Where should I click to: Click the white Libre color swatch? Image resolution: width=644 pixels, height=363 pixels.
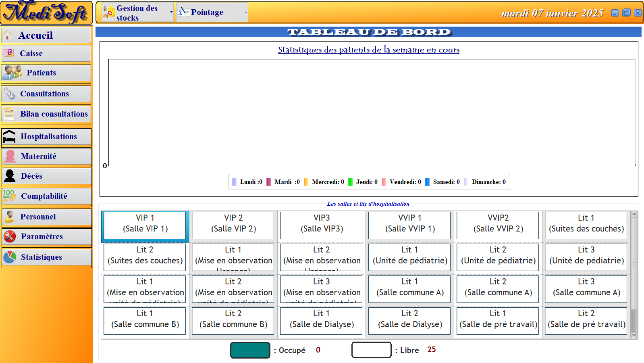click(371, 350)
